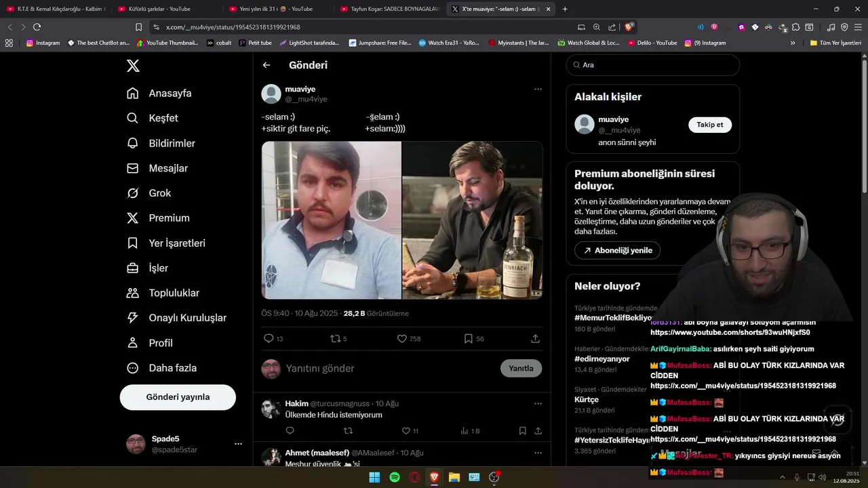The width and height of the screenshot is (868, 488).
Task: Open Topluluklar communities
Action: (163, 293)
